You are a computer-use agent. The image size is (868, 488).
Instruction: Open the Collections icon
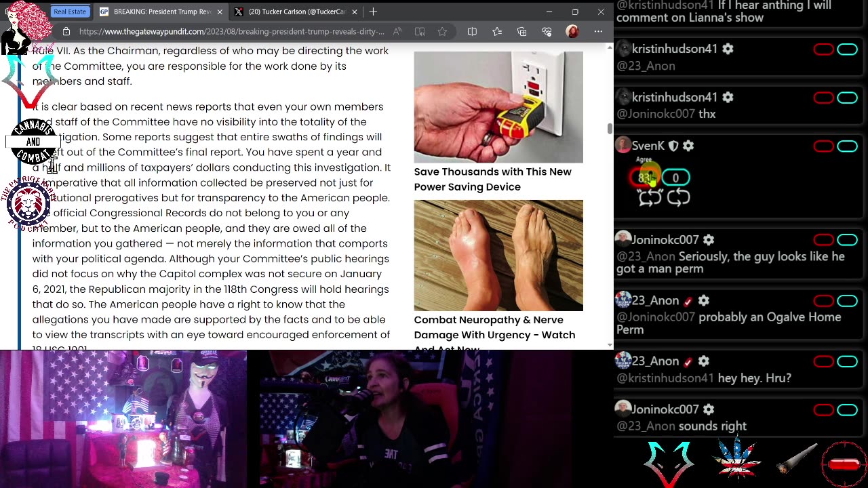(521, 31)
